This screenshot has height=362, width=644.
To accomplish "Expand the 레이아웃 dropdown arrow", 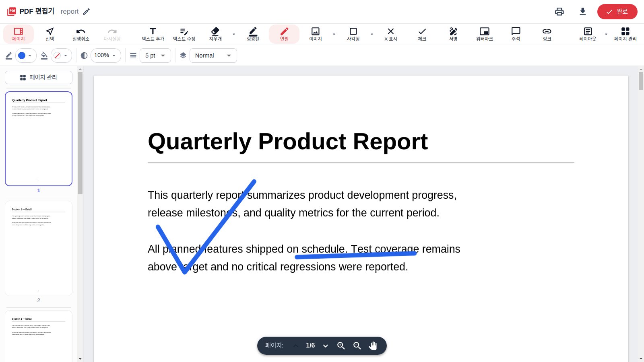I will coord(606,34).
